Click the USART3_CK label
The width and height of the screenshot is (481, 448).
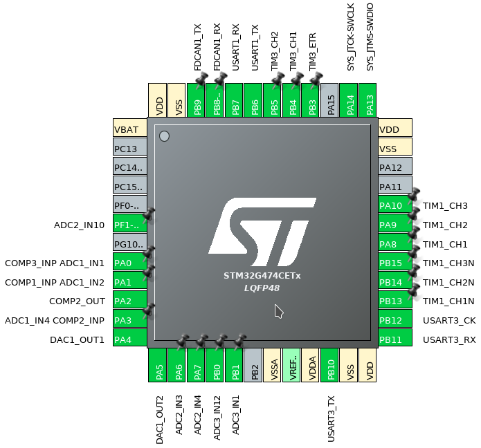(449, 321)
